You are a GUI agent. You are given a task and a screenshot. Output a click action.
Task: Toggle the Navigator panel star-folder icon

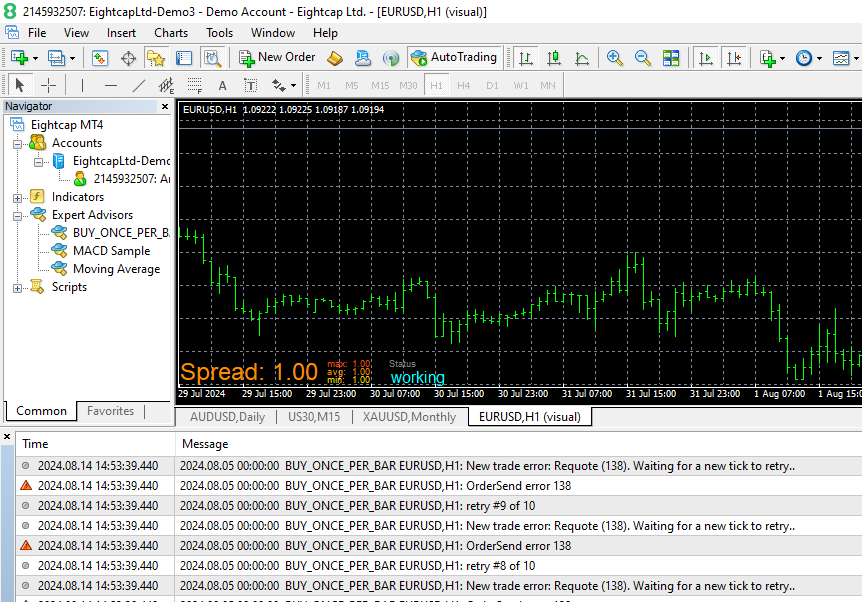click(x=156, y=58)
